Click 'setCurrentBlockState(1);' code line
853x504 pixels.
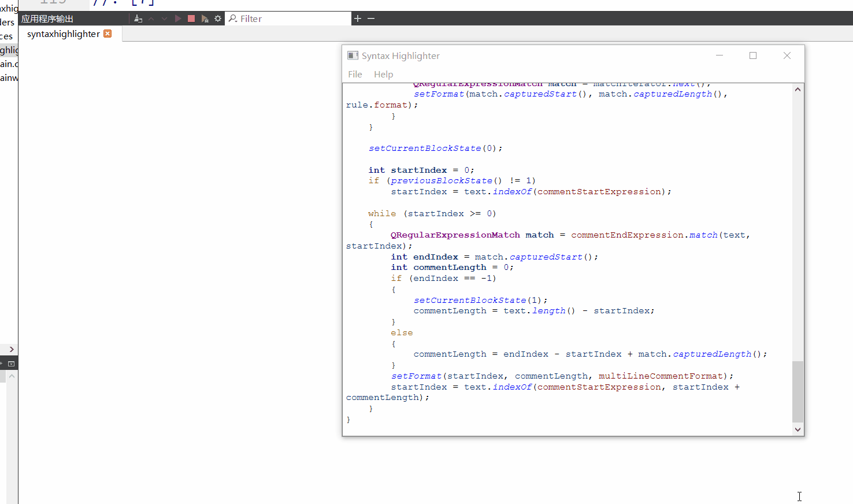tap(481, 301)
